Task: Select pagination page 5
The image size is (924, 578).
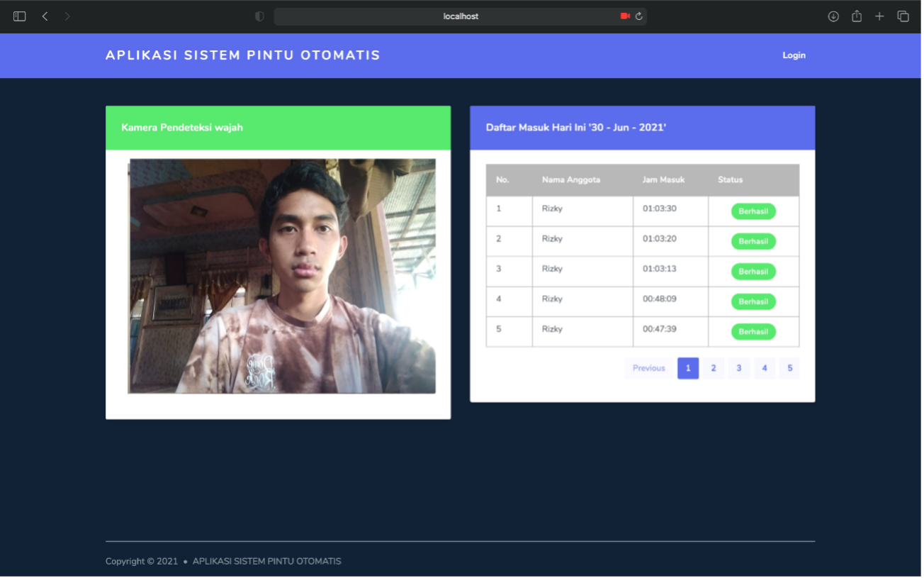Action: tap(790, 368)
